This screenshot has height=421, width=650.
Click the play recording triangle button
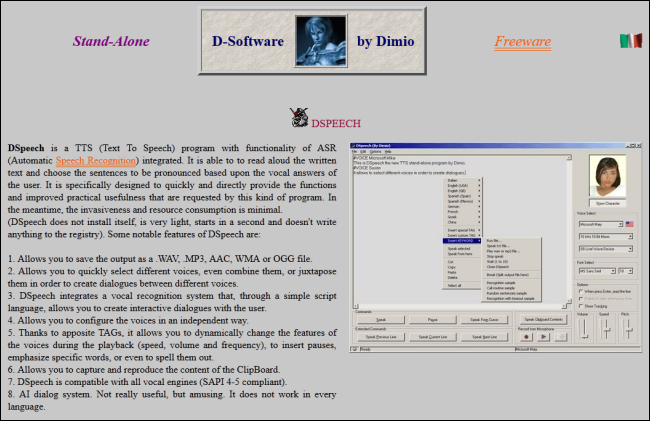click(x=543, y=337)
